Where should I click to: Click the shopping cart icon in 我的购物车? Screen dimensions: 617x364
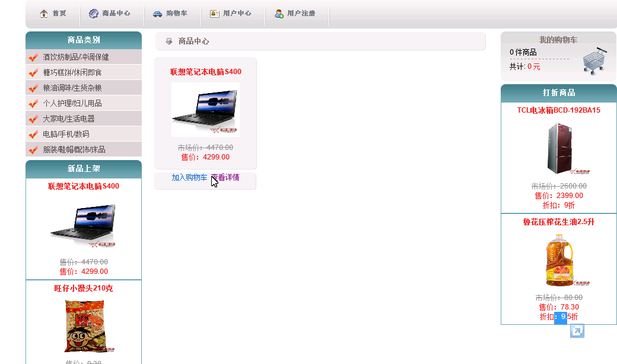tap(595, 61)
